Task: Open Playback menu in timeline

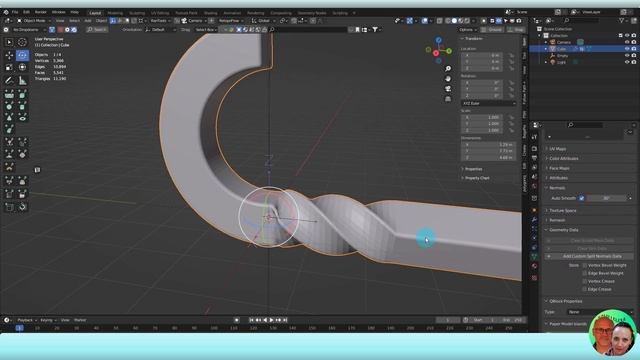Action: [x=27, y=320]
